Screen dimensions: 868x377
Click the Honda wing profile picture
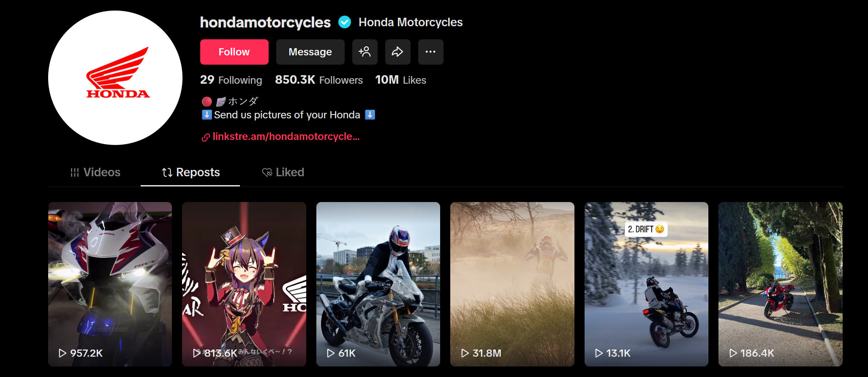(x=115, y=78)
